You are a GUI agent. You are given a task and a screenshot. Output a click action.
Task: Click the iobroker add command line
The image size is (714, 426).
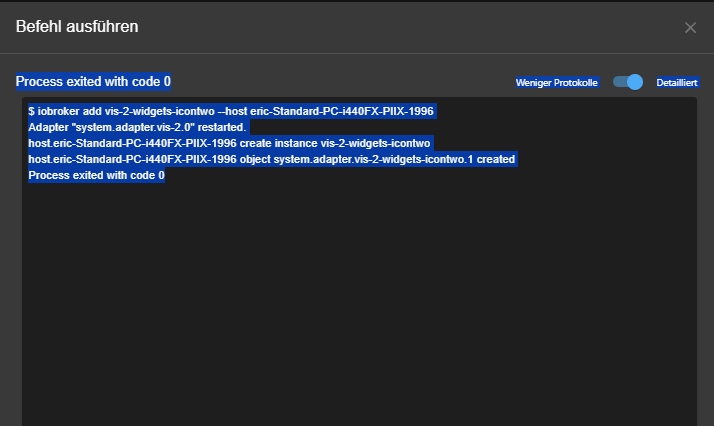pyautogui.click(x=230, y=111)
